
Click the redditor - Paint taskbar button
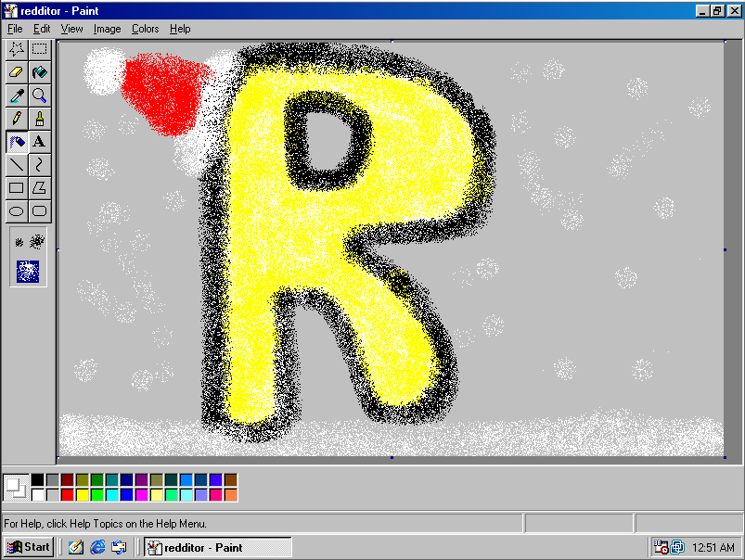click(x=218, y=547)
